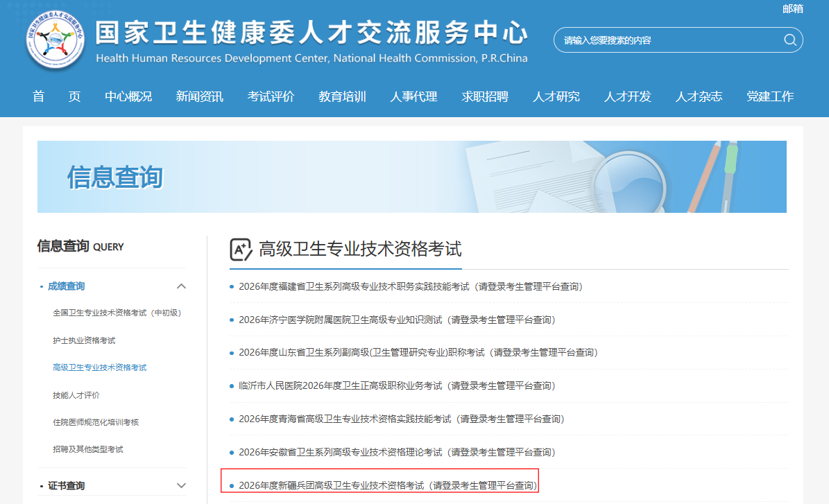This screenshot has height=504, width=829.
Task: Select 护士执业资格考试 in the sidebar
Action: [84, 340]
